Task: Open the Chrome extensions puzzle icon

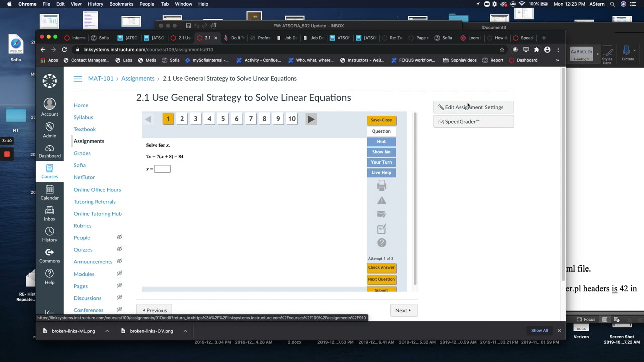Action: click(536, 50)
